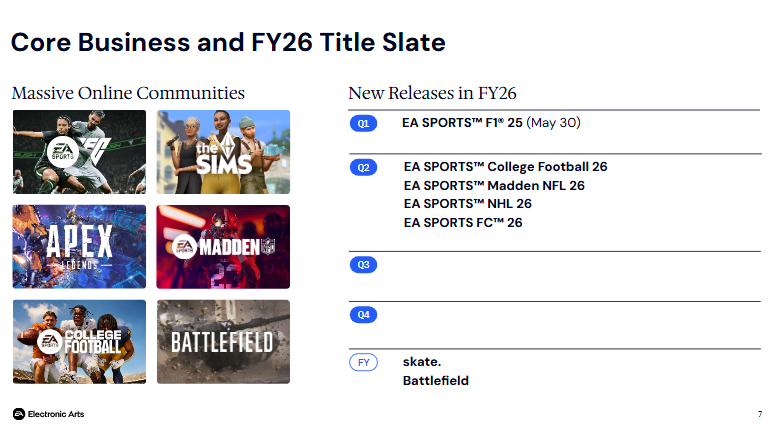Open the Battlefield game thumbnail
The width and height of the screenshot is (773, 426).
click(223, 342)
